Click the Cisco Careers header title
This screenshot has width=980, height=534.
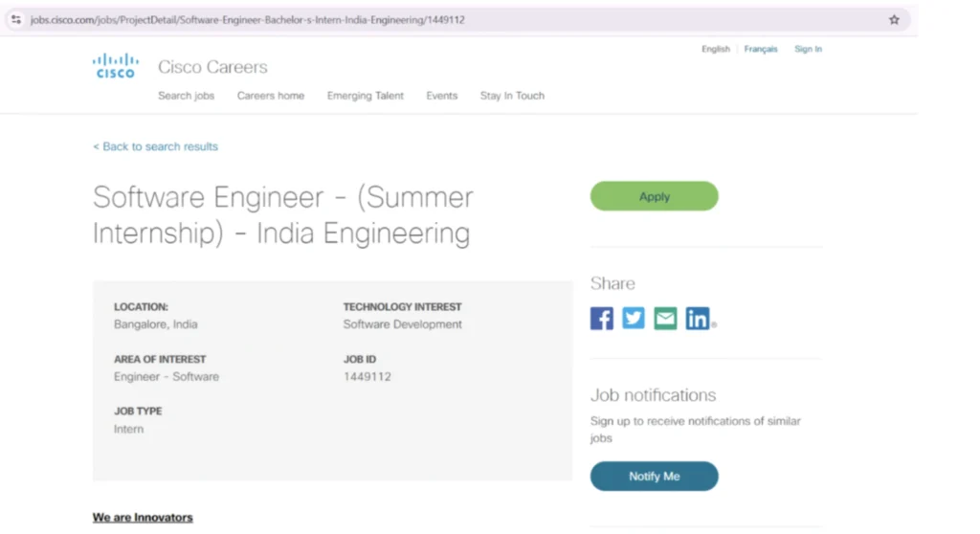point(212,67)
